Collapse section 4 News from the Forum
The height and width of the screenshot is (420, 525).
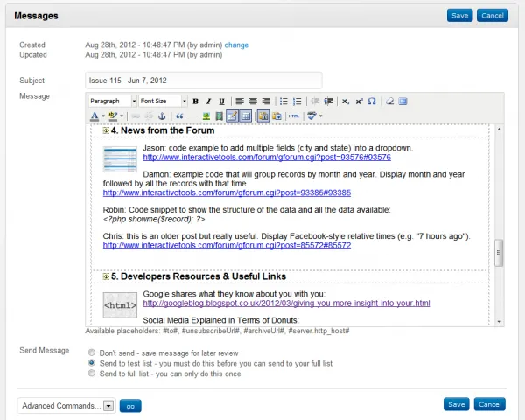(106, 130)
